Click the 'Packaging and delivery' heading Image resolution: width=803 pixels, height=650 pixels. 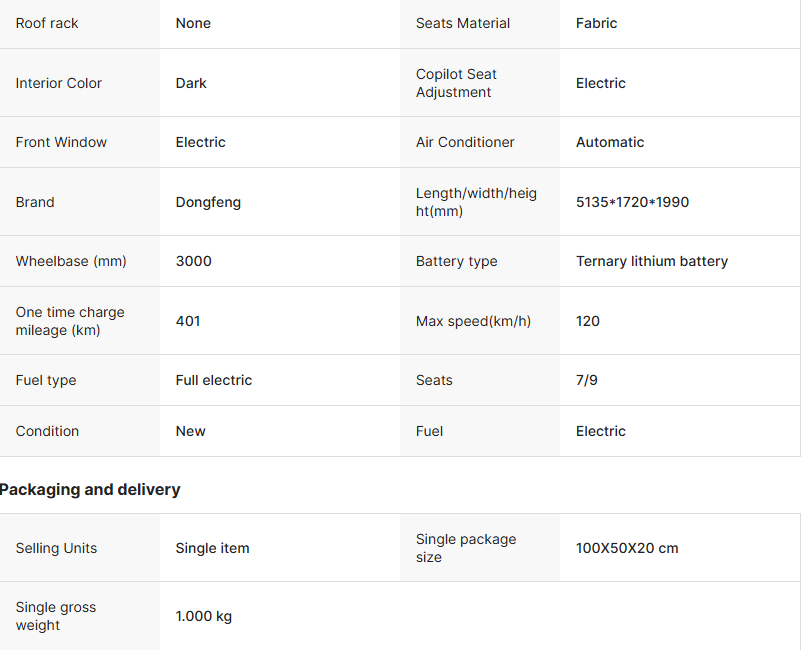[x=90, y=489]
